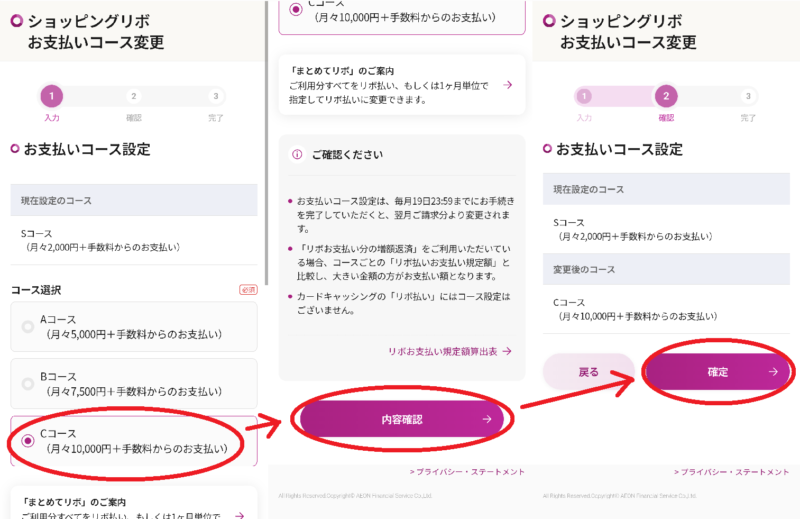The height and width of the screenshot is (519, 800).
Task: Click the arrow after リボお支払い規定額算出表
Action: (x=507, y=351)
